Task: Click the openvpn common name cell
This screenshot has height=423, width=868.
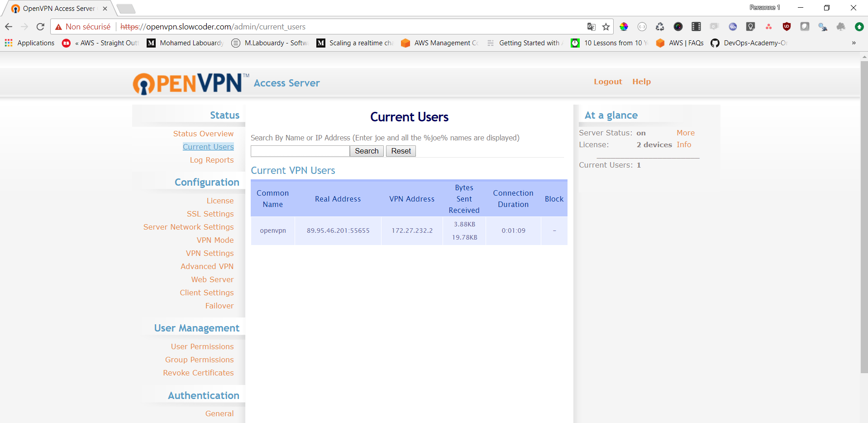Action: tap(273, 231)
